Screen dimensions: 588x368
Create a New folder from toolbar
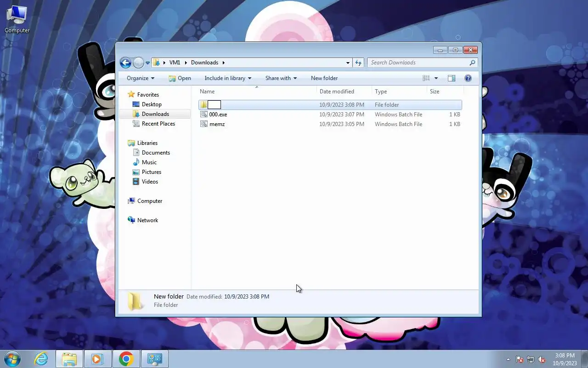point(324,78)
